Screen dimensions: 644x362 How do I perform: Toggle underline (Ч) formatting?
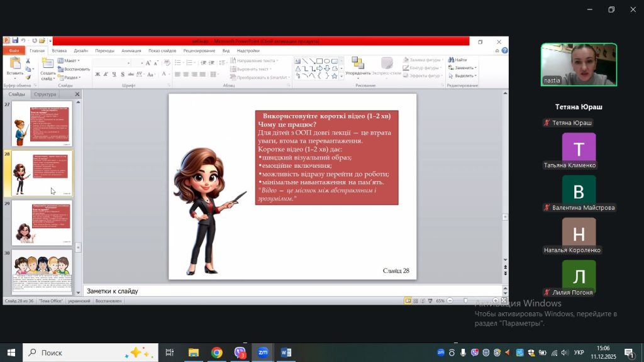(114, 74)
